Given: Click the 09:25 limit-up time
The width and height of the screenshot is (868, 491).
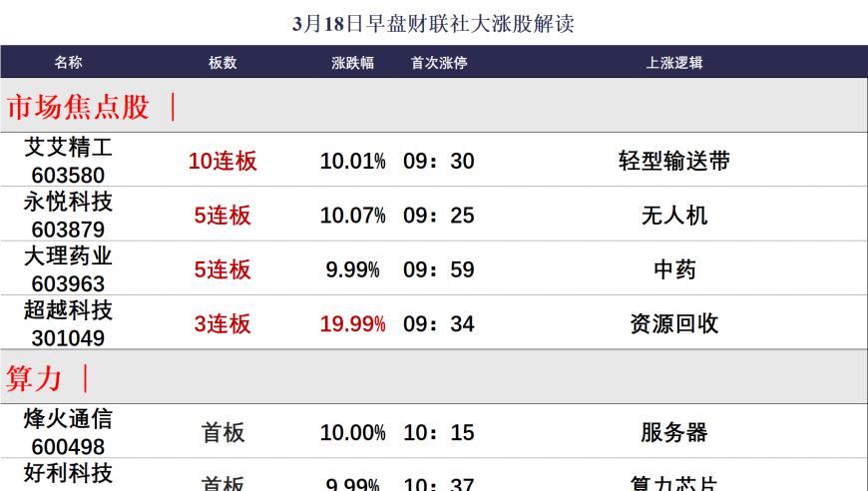Looking at the screenshot, I should (x=438, y=216).
